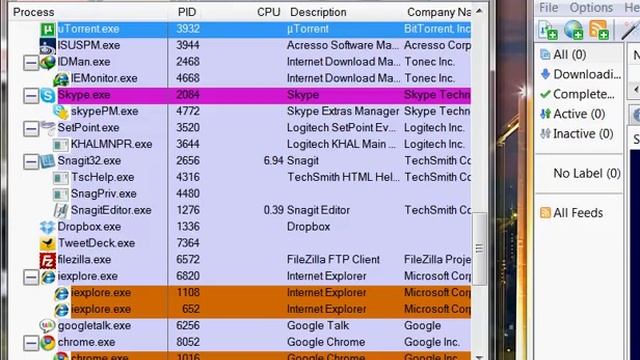Select All (0) category in uTorrent
The image size is (640, 360).
(569, 55)
